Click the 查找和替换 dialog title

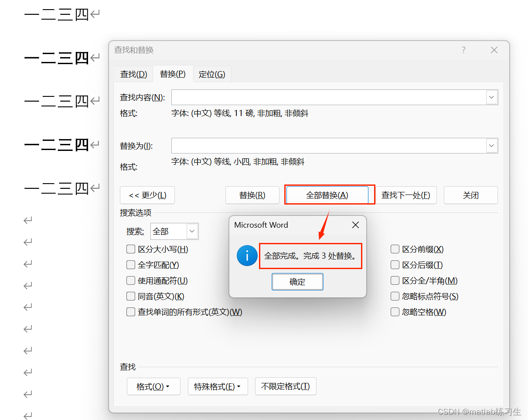pyautogui.click(x=134, y=50)
